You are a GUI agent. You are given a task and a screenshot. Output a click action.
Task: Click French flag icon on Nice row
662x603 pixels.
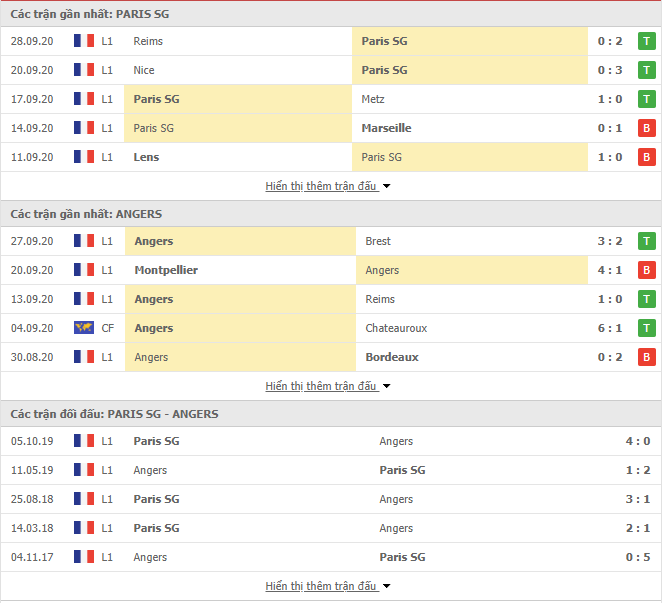click(84, 70)
